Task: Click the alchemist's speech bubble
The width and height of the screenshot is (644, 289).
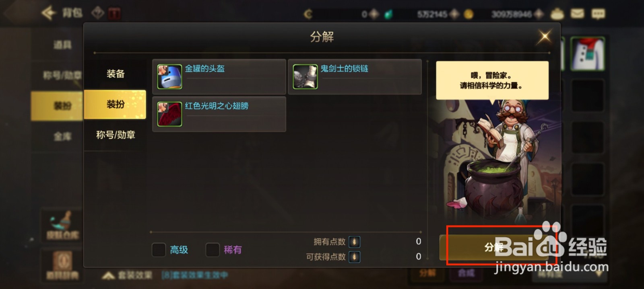Action: tap(492, 80)
